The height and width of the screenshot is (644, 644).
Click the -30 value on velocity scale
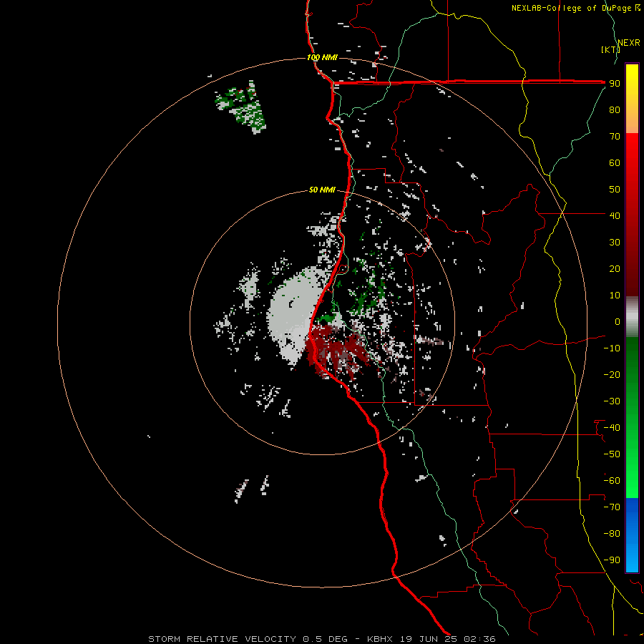click(612, 401)
